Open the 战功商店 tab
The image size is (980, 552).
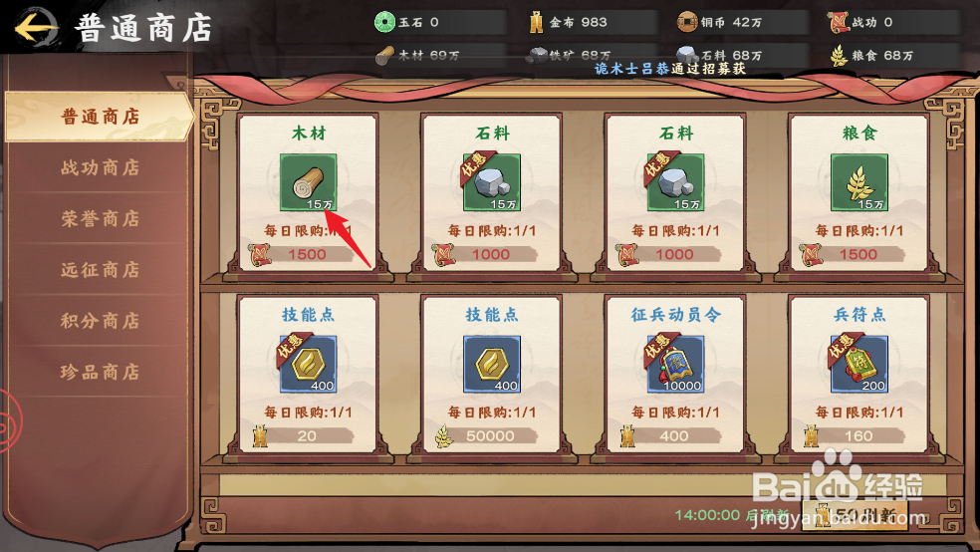tap(99, 167)
